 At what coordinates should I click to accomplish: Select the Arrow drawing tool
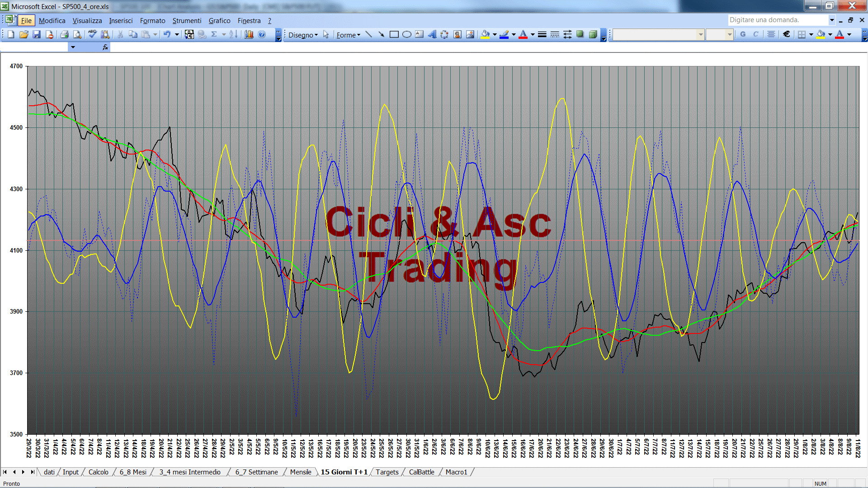[x=381, y=34]
